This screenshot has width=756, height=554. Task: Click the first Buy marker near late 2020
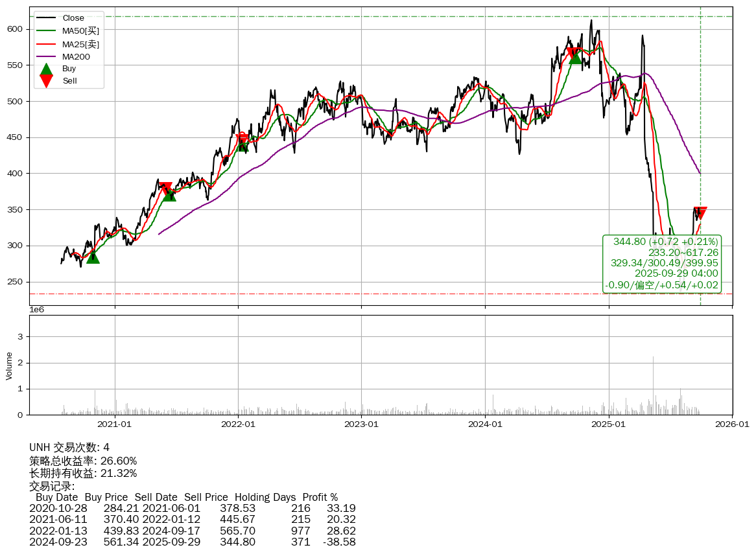(x=93, y=257)
